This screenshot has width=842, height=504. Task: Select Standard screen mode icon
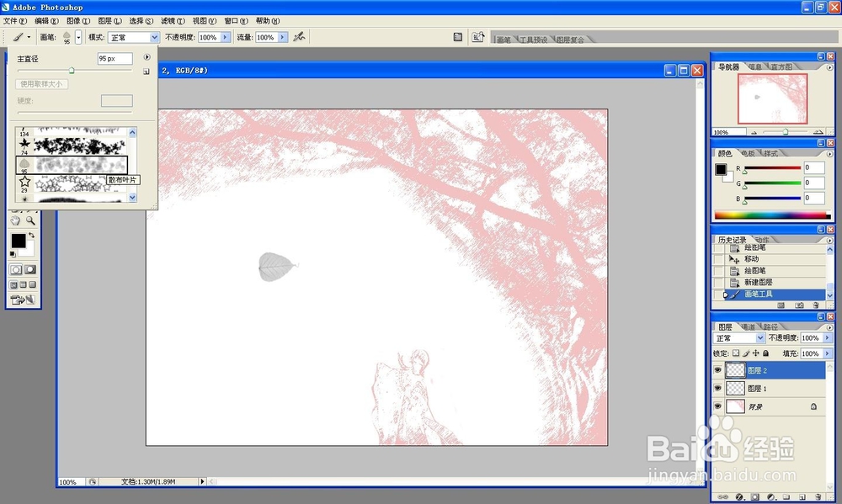point(14,284)
